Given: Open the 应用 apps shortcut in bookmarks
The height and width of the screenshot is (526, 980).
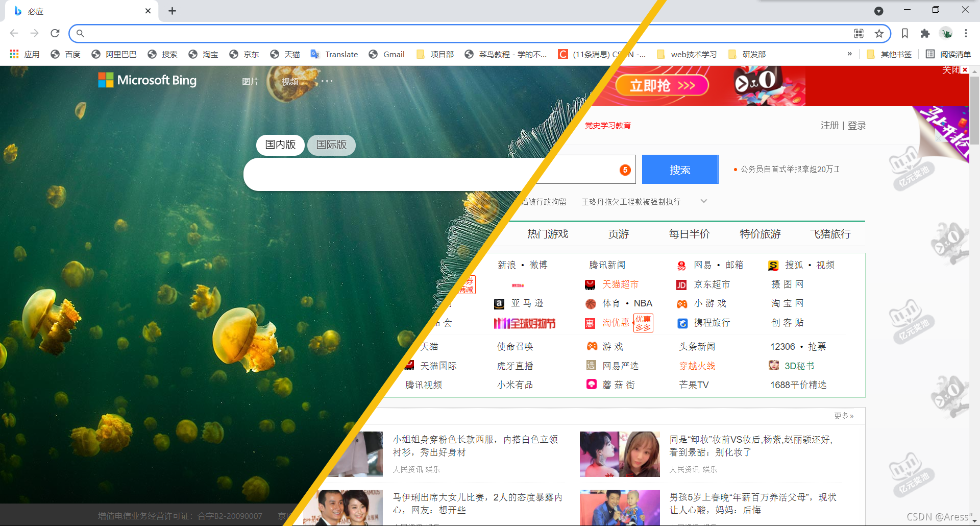Looking at the screenshot, I should (24, 54).
